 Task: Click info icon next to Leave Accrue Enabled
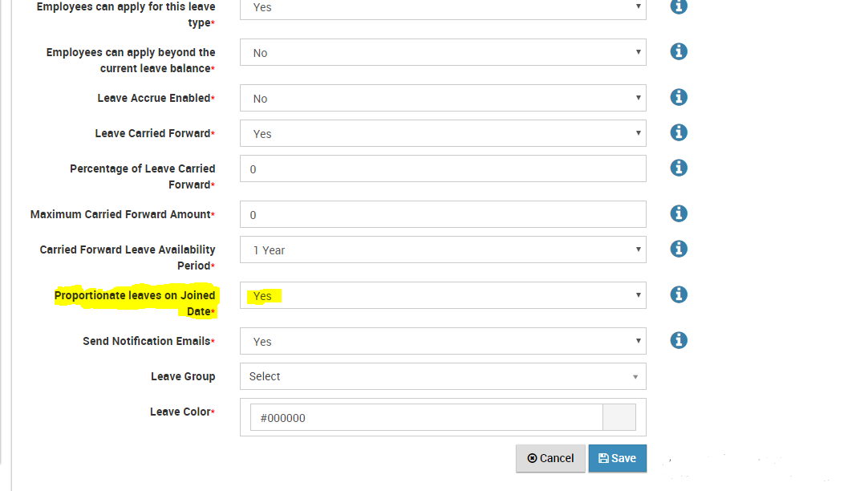(x=679, y=97)
